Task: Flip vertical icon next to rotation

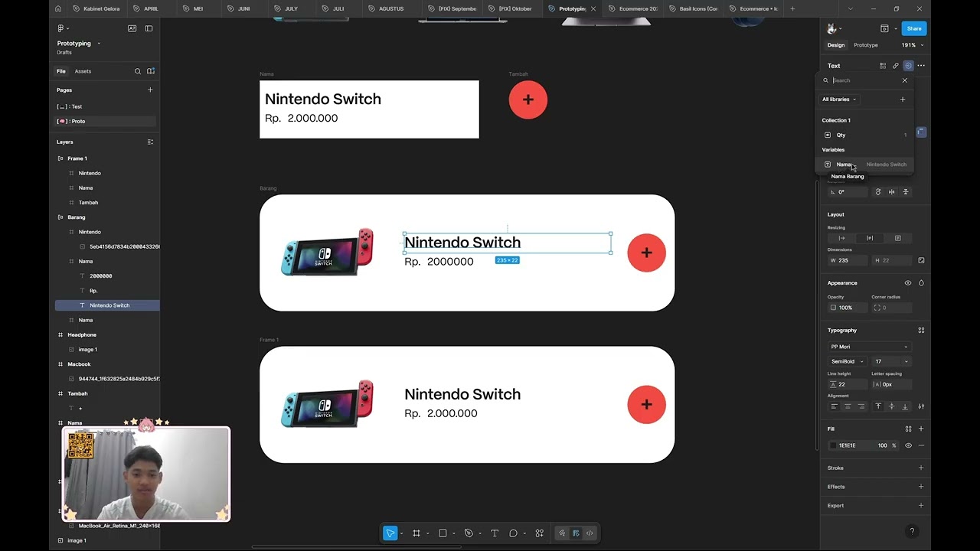Action: point(905,192)
